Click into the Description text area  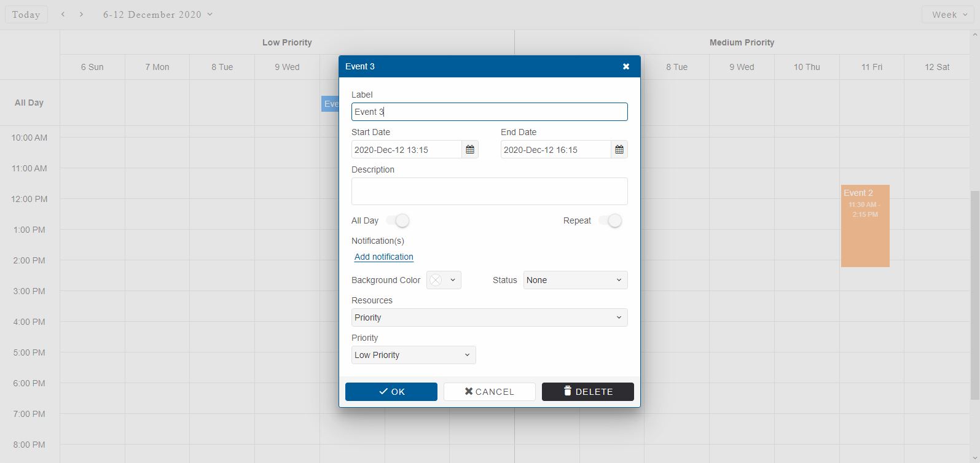coord(490,191)
